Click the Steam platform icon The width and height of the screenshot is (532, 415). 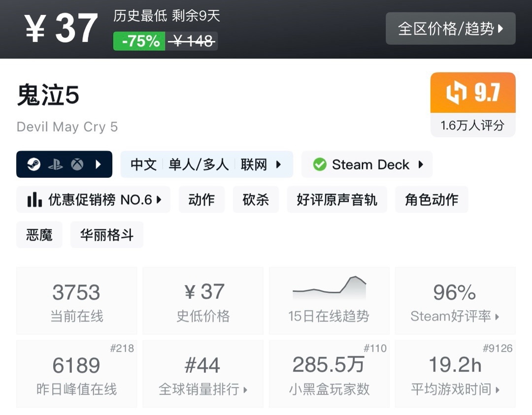click(x=34, y=164)
